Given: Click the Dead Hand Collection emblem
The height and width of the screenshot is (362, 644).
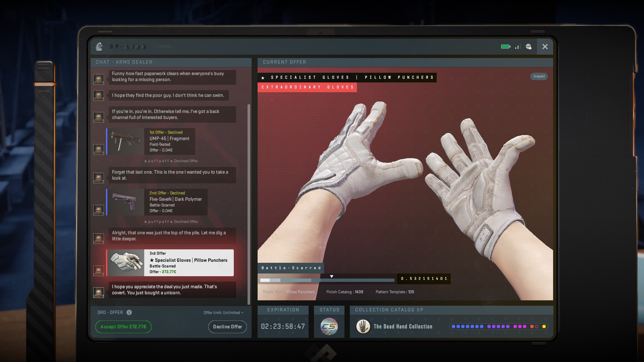Looking at the screenshot, I should point(363,326).
